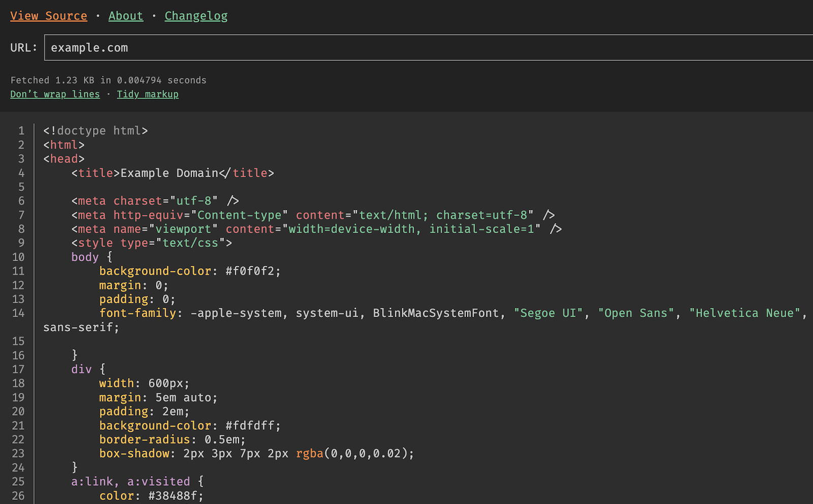The width and height of the screenshot is (813, 504).
Task: Select line number 23 in the gutter
Action: click(18, 453)
